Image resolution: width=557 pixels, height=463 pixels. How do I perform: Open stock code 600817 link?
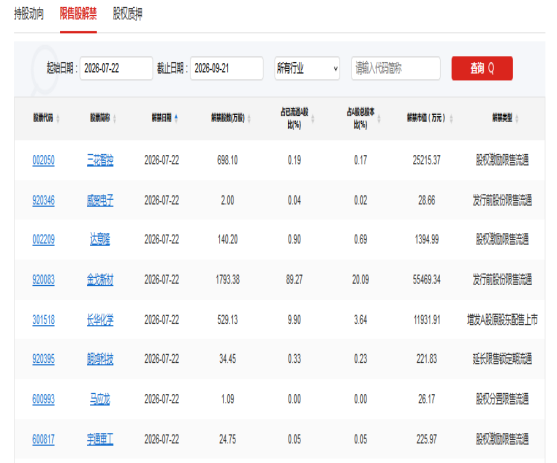point(44,439)
